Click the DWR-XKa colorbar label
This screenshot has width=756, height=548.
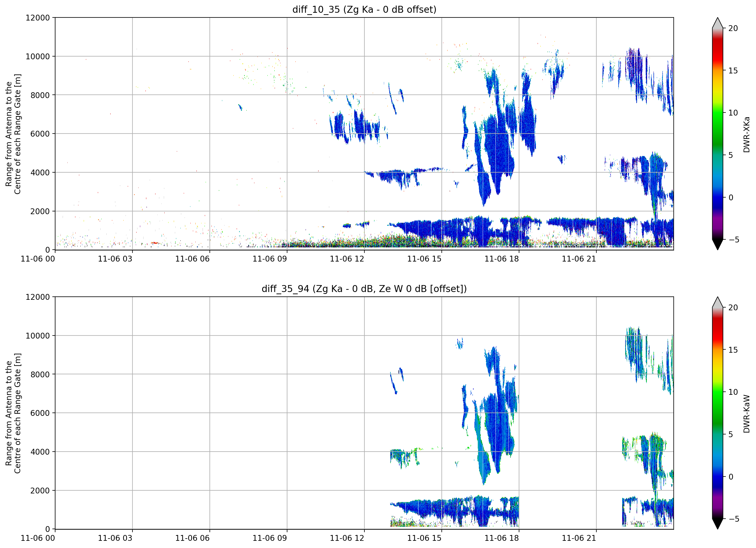click(746, 134)
